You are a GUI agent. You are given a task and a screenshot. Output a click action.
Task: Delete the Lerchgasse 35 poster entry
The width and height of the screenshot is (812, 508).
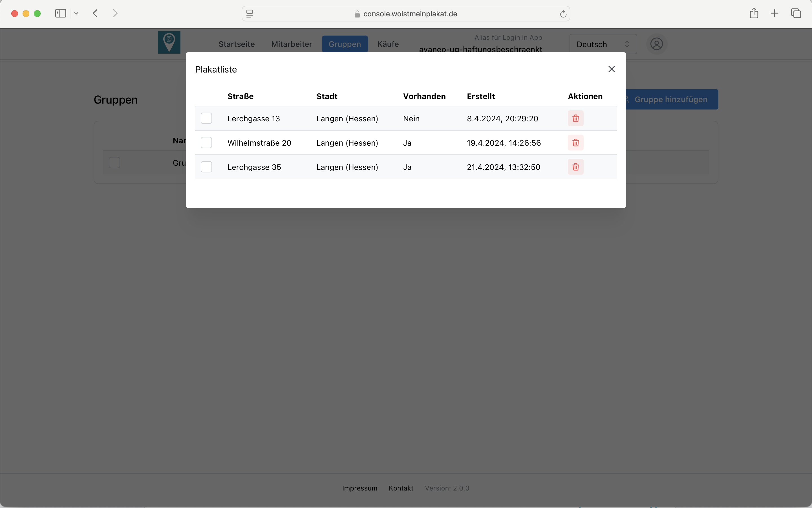(575, 167)
